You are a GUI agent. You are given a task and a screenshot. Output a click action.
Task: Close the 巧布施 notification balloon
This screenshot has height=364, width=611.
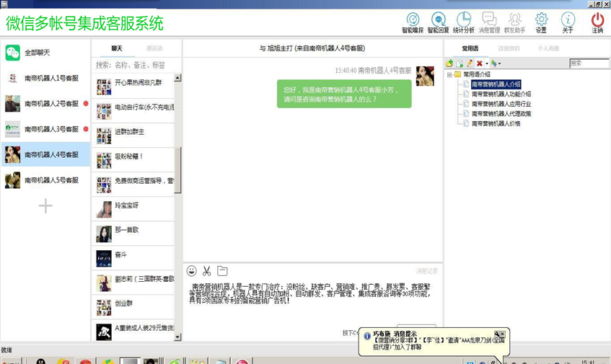click(502, 334)
